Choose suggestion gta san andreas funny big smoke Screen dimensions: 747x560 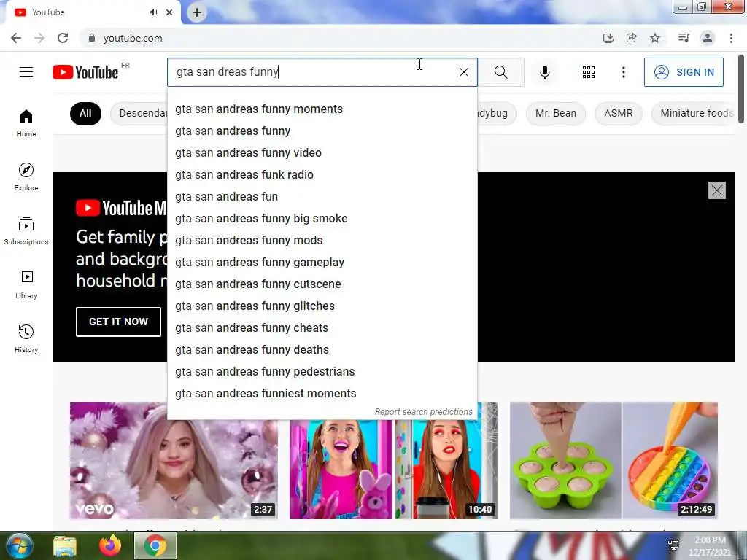click(x=322, y=219)
